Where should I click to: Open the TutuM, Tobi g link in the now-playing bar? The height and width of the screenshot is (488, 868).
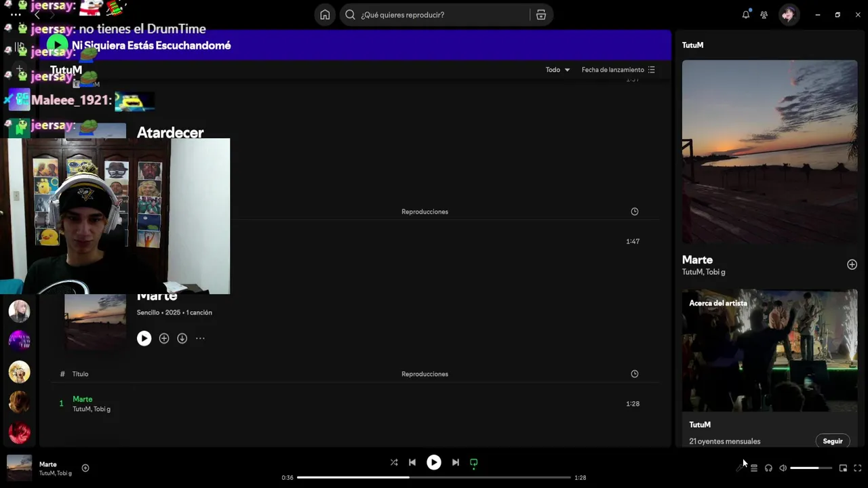click(55, 473)
